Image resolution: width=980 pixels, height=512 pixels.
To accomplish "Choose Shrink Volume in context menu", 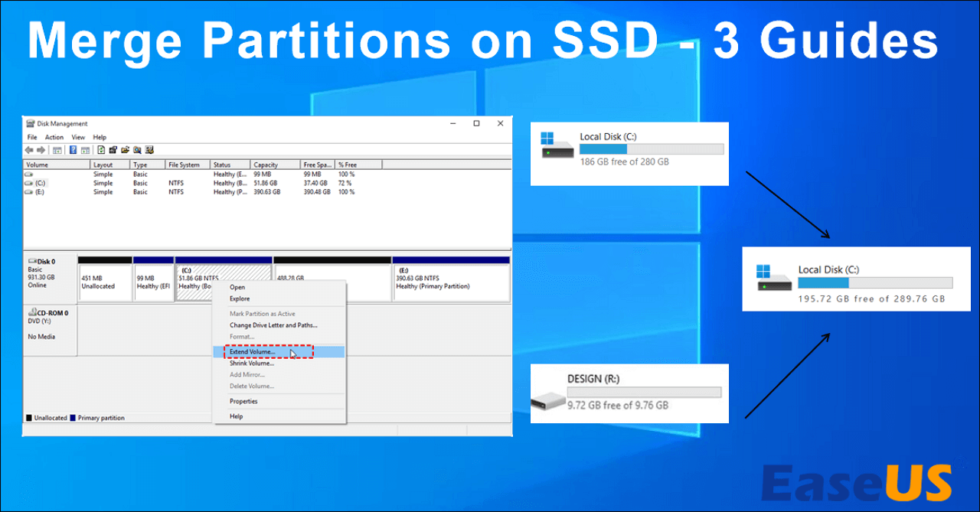I will click(252, 363).
